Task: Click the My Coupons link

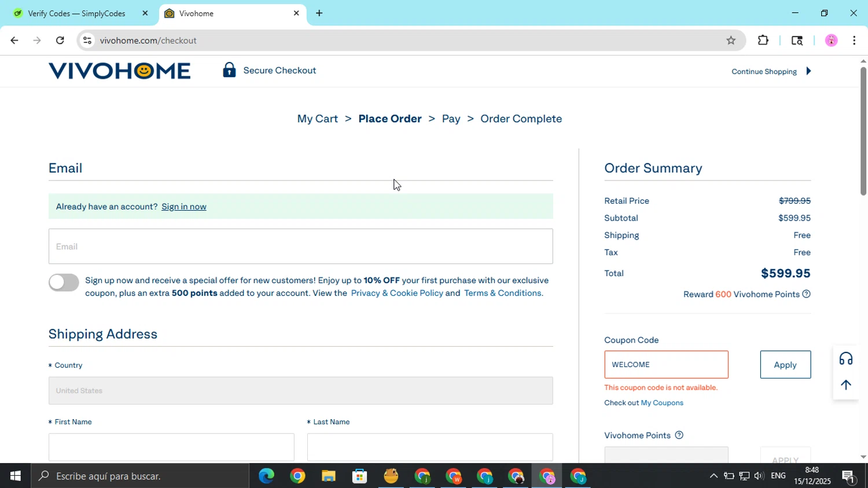Action: [662, 403]
